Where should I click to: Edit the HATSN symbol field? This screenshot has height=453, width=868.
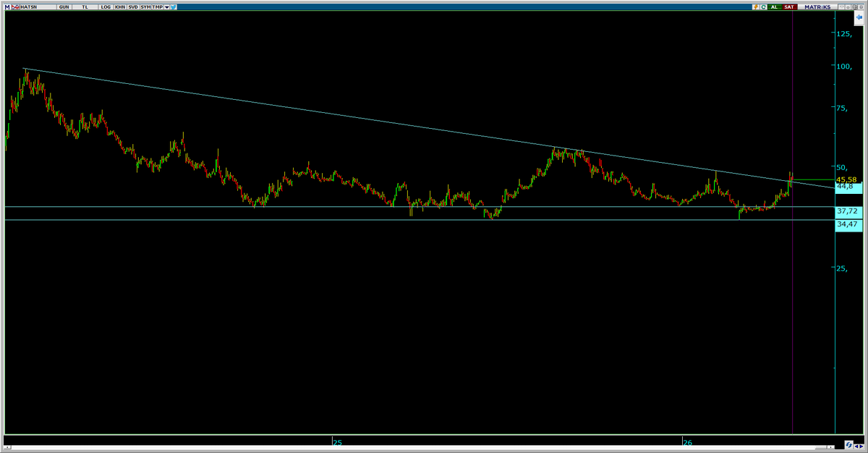coord(38,7)
